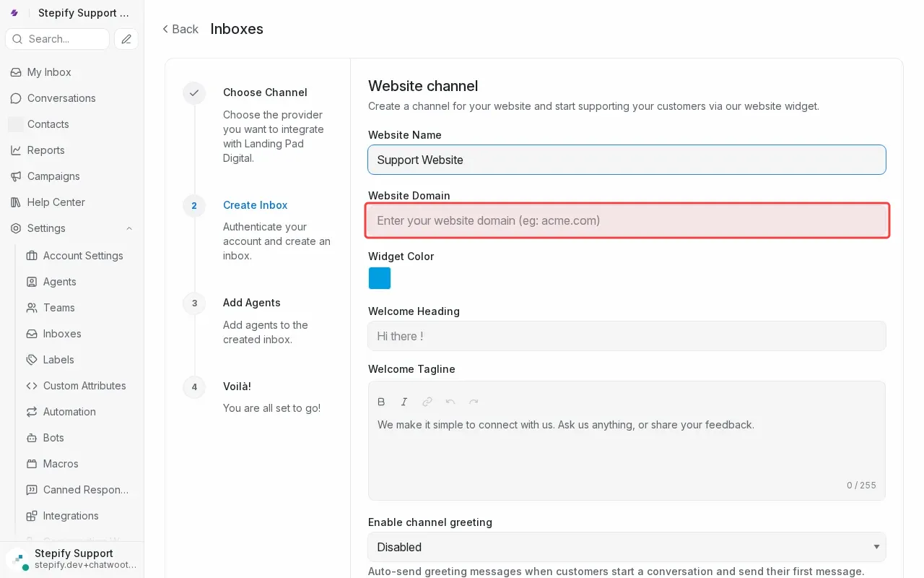
Task: Open My Inbox in the sidebar
Action: click(x=49, y=72)
